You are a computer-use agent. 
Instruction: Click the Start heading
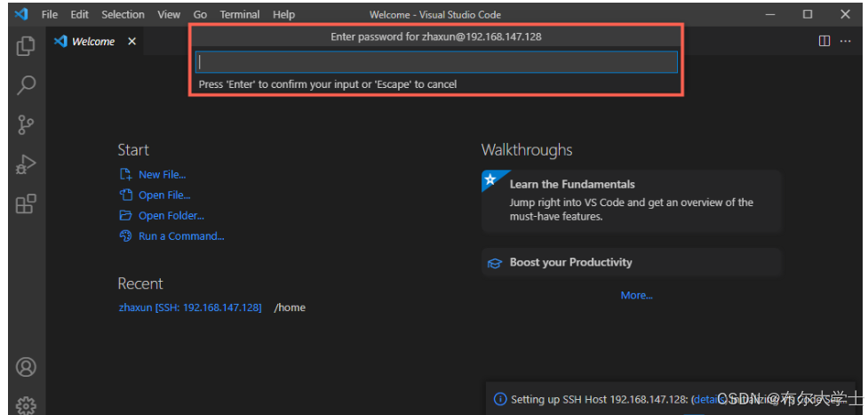(x=133, y=150)
